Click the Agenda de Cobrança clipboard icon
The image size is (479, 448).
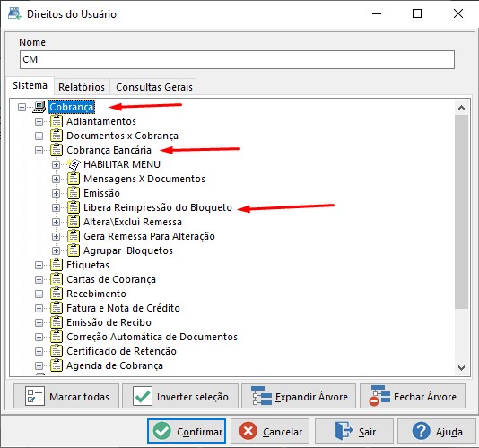pyautogui.click(x=57, y=365)
